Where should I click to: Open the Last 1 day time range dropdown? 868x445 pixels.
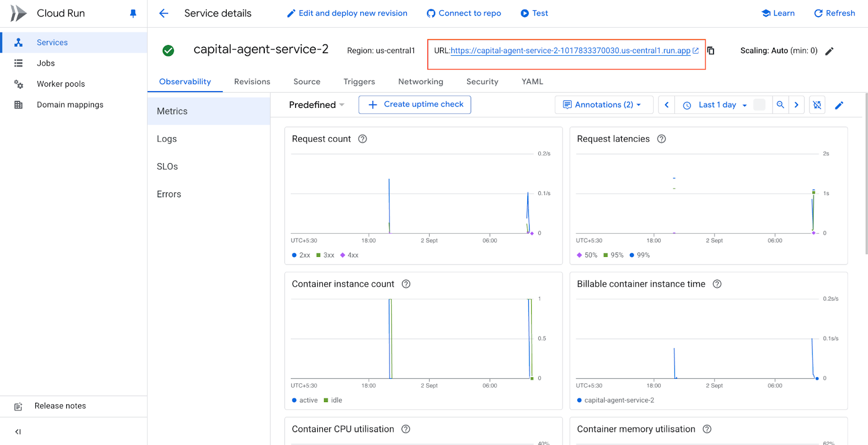click(x=717, y=105)
